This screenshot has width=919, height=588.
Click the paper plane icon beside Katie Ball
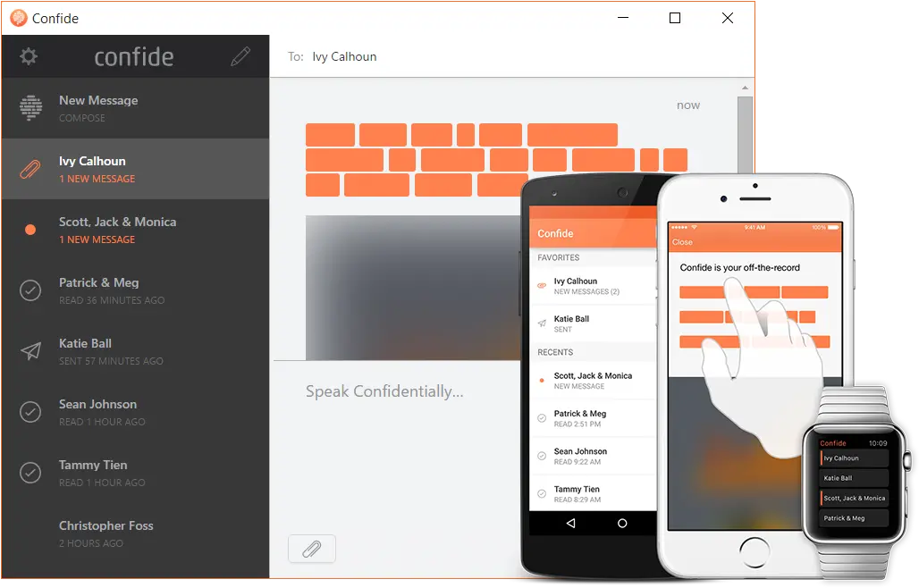pos(30,351)
